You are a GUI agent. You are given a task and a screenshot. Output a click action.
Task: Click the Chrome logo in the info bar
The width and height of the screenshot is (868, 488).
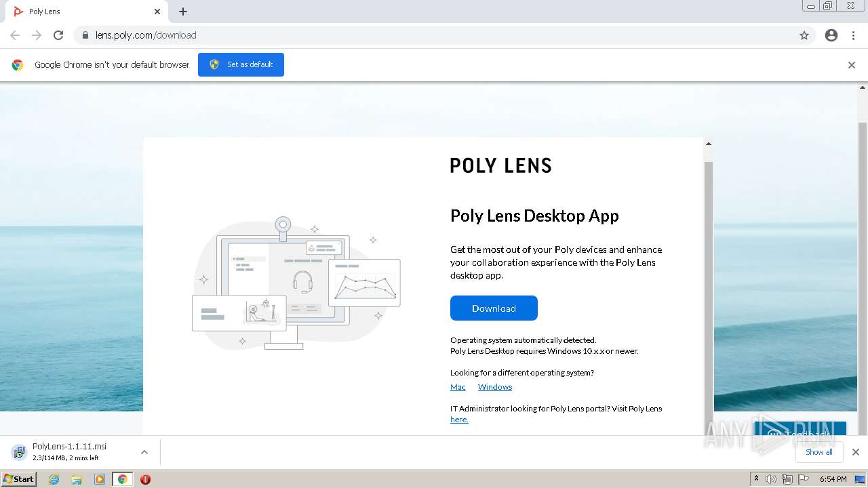point(18,65)
